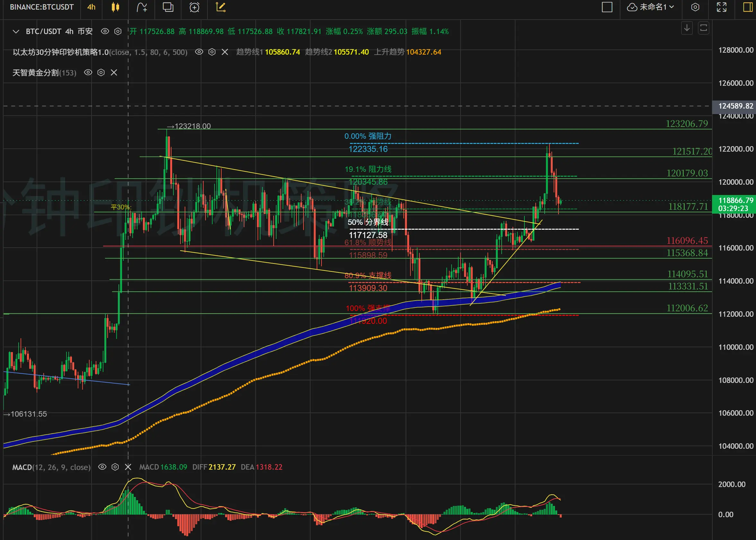Click the 趋势线1 value 105860.74

pyautogui.click(x=283, y=52)
